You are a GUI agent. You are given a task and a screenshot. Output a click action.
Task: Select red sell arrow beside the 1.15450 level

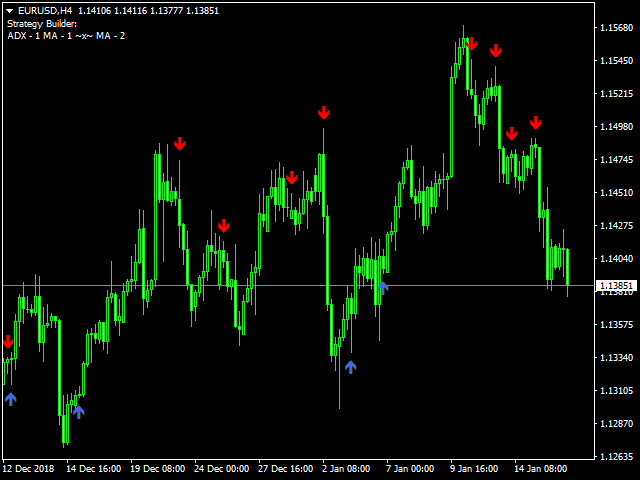coord(496,51)
